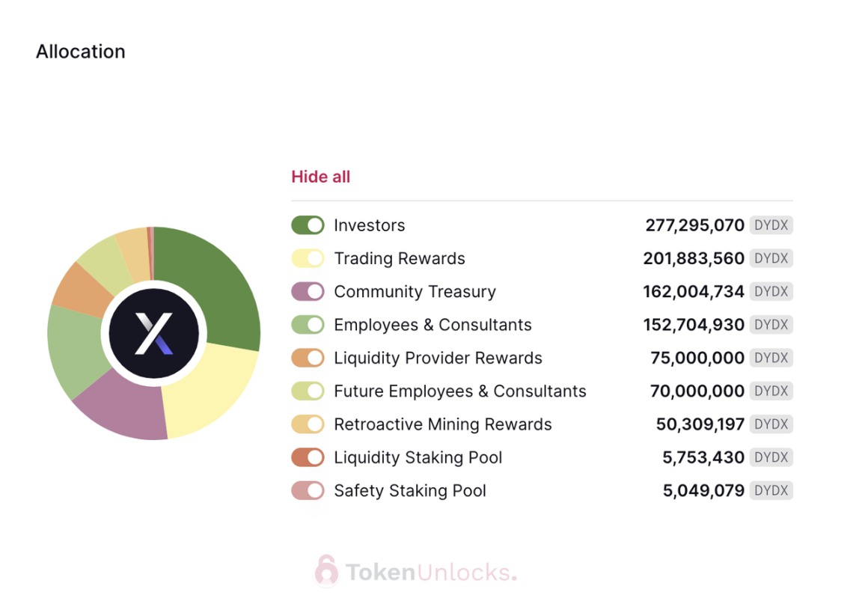Click the Hide all link
Viewport: 862px width, 616px height.
(x=320, y=177)
